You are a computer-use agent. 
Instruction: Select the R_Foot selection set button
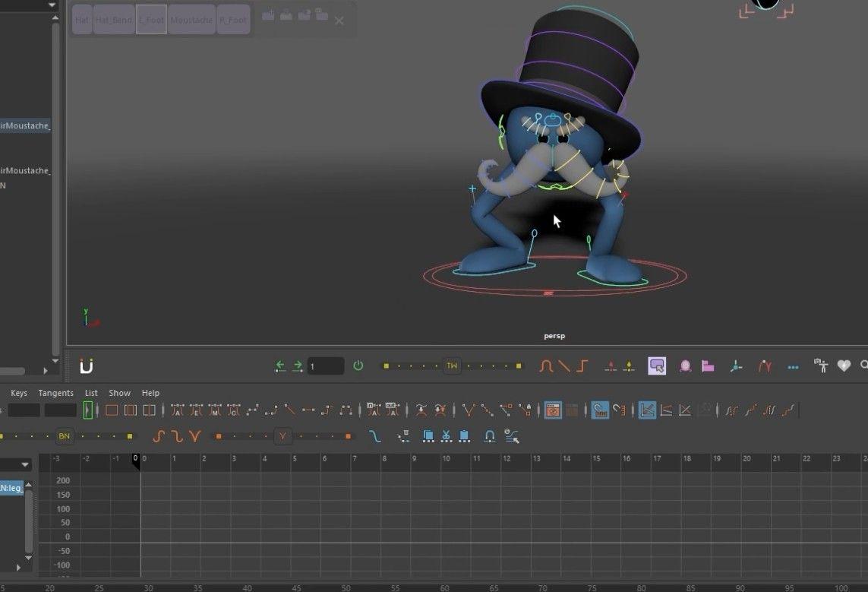coord(233,20)
